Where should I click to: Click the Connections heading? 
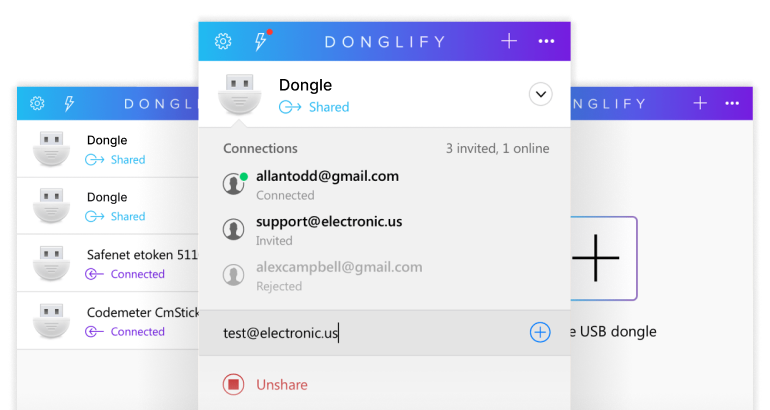260,148
